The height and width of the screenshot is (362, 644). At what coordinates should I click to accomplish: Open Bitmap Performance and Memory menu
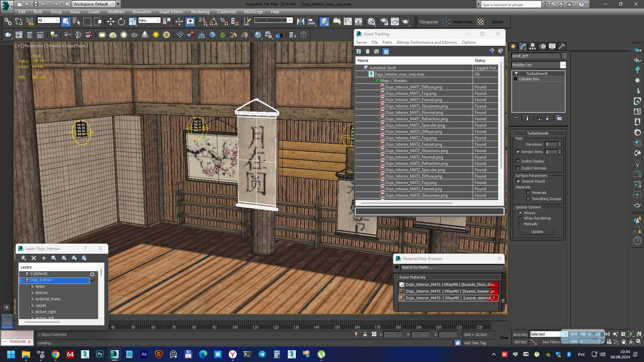pyautogui.click(x=427, y=43)
